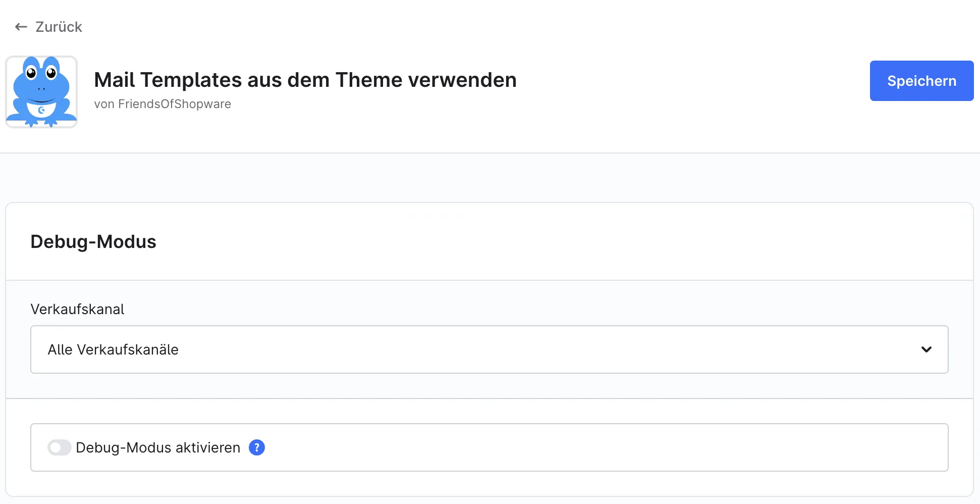Click the "Debug-Modus aktivieren" label text
This screenshot has width=980, height=504.
158,447
